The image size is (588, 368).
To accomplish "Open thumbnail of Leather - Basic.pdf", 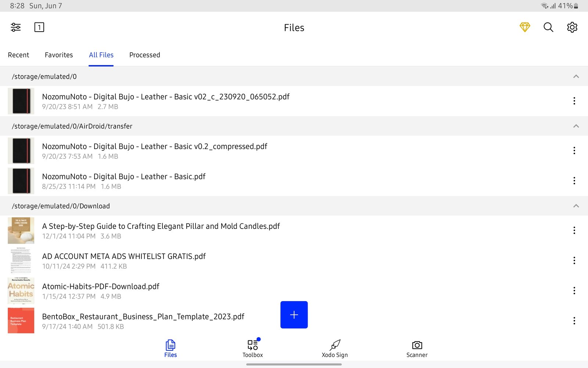I will (x=21, y=181).
